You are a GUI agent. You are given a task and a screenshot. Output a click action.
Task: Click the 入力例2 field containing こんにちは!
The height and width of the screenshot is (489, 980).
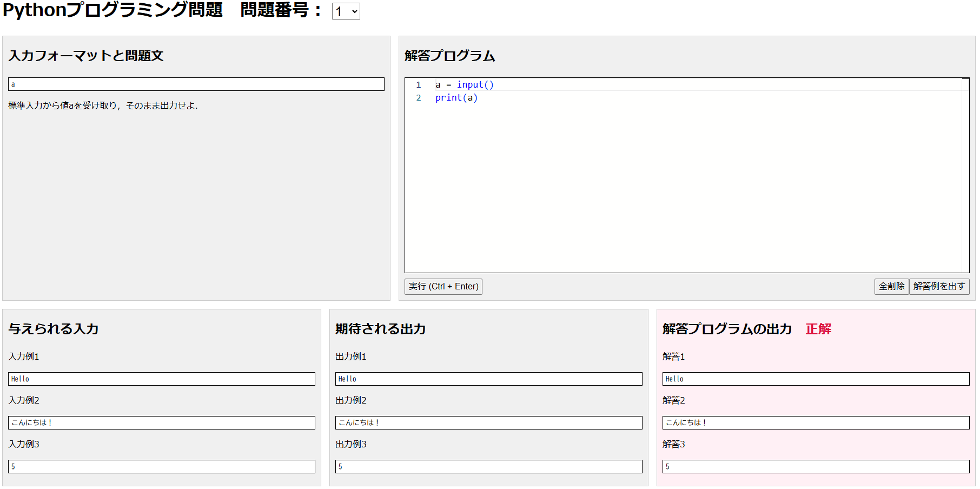point(162,422)
